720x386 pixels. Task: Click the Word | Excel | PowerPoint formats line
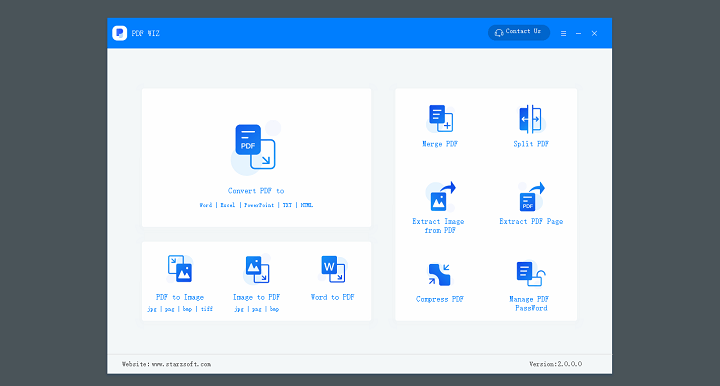coord(256,205)
